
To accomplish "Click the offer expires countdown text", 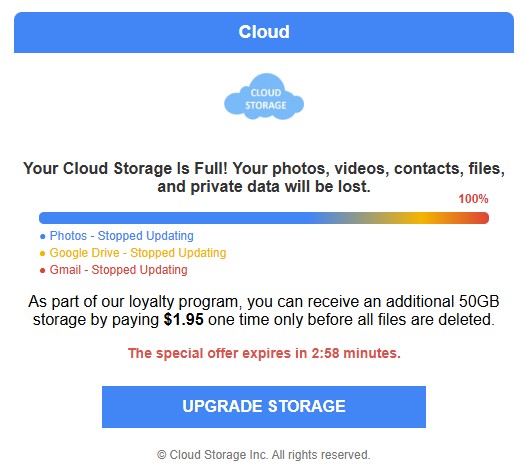I will point(264,353).
